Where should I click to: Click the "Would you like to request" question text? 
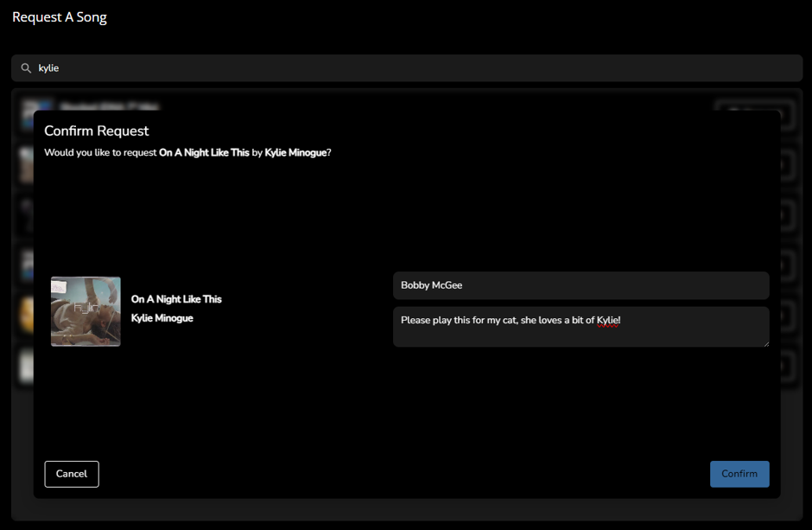point(187,152)
